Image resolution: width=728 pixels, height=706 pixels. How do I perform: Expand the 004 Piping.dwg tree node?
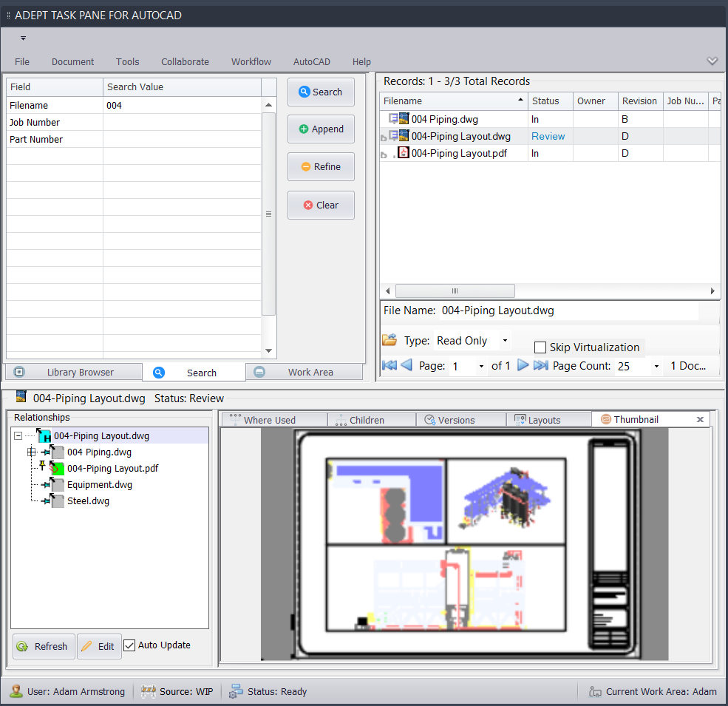click(31, 452)
